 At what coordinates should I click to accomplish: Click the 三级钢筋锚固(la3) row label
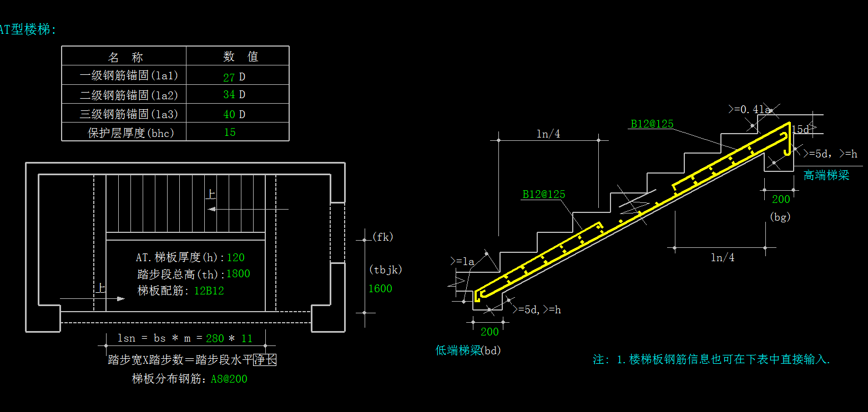click(x=129, y=114)
